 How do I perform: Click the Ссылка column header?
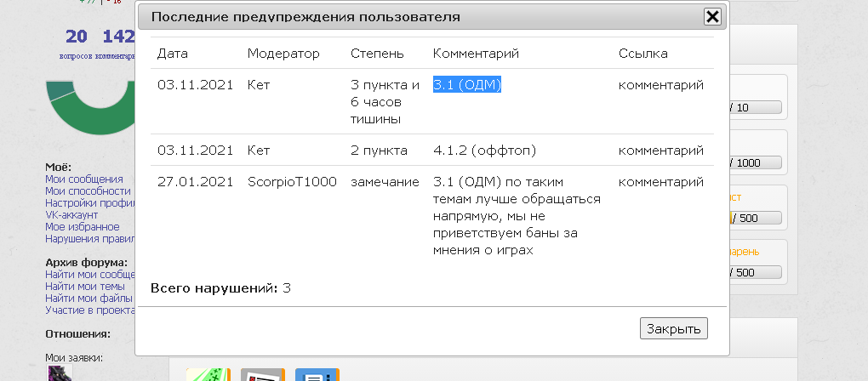pyautogui.click(x=642, y=54)
